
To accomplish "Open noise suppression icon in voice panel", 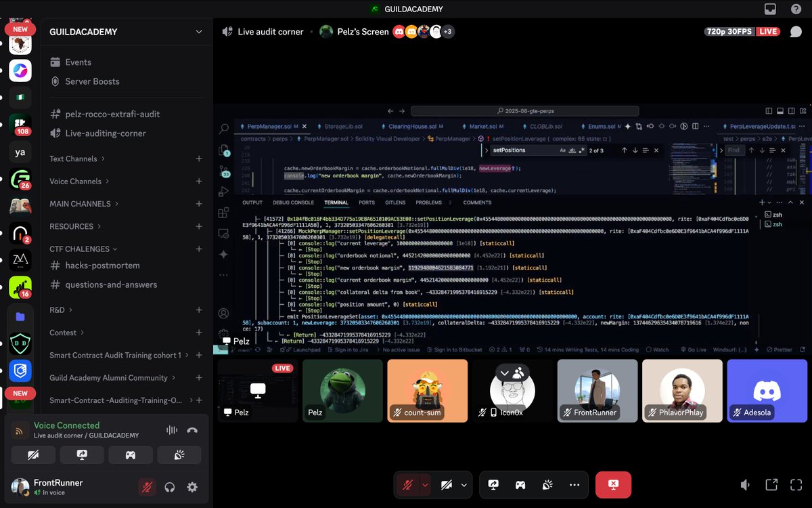I will pos(172,430).
